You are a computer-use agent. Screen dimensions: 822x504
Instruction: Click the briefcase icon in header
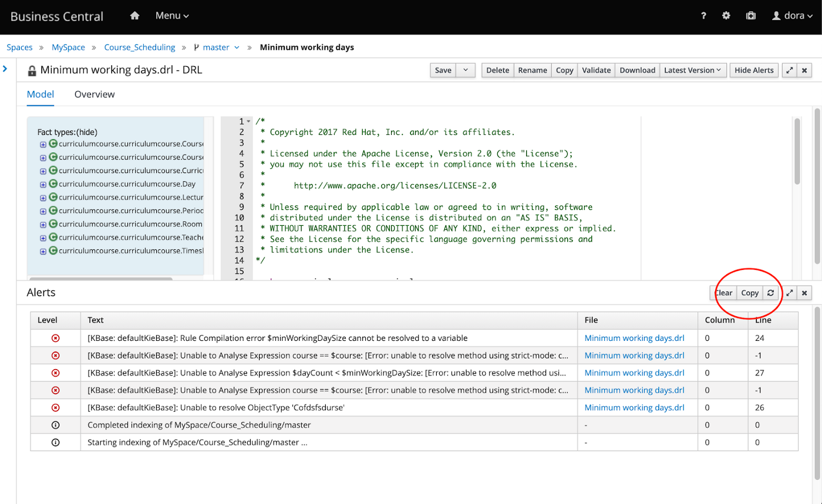tap(750, 16)
